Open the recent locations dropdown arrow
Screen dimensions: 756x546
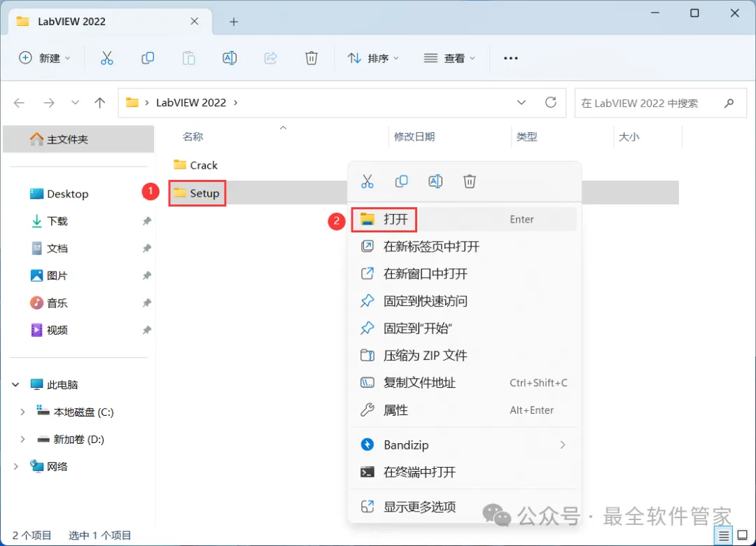[75, 103]
